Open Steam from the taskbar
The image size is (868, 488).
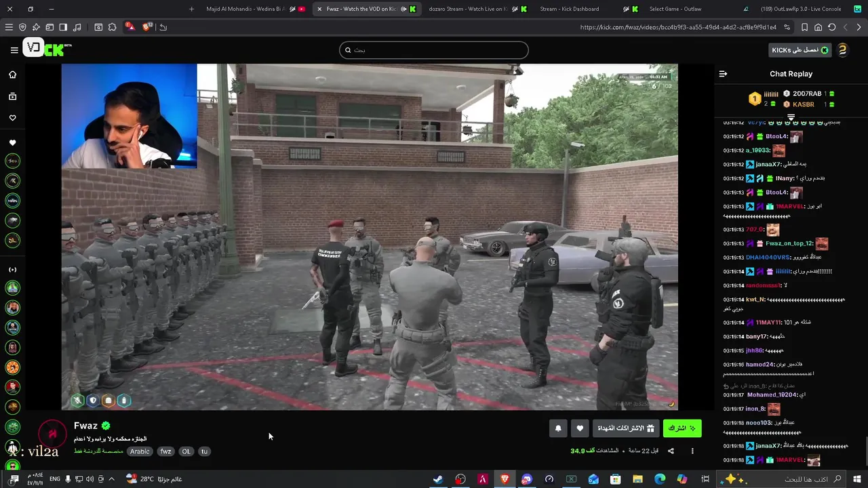click(x=438, y=479)
